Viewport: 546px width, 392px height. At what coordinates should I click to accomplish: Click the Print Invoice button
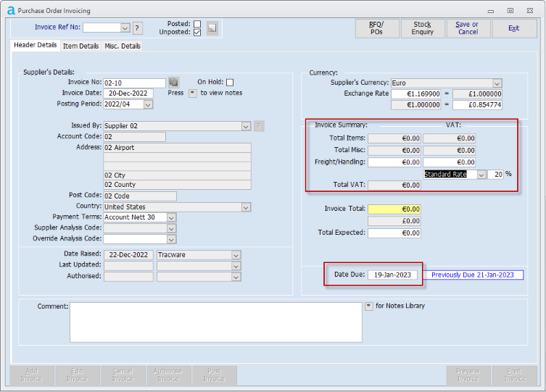coord(515,375)
